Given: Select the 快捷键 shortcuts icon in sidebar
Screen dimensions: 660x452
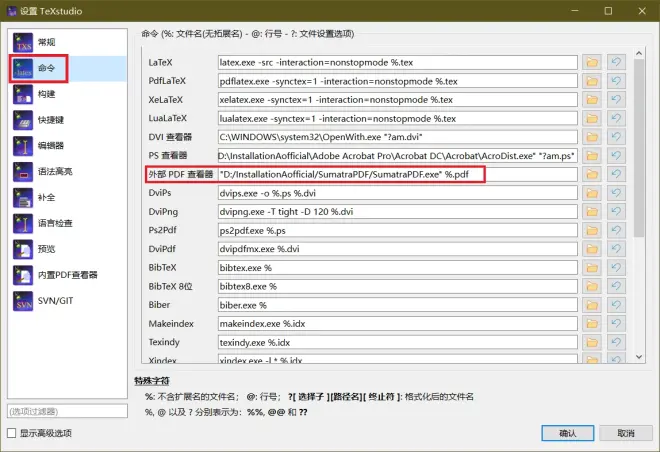Looking at the screenshot, I should click(23, 120).
